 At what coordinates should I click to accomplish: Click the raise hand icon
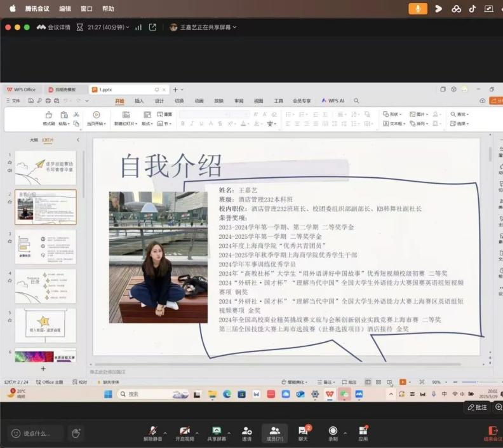click(x=76, y=433)
